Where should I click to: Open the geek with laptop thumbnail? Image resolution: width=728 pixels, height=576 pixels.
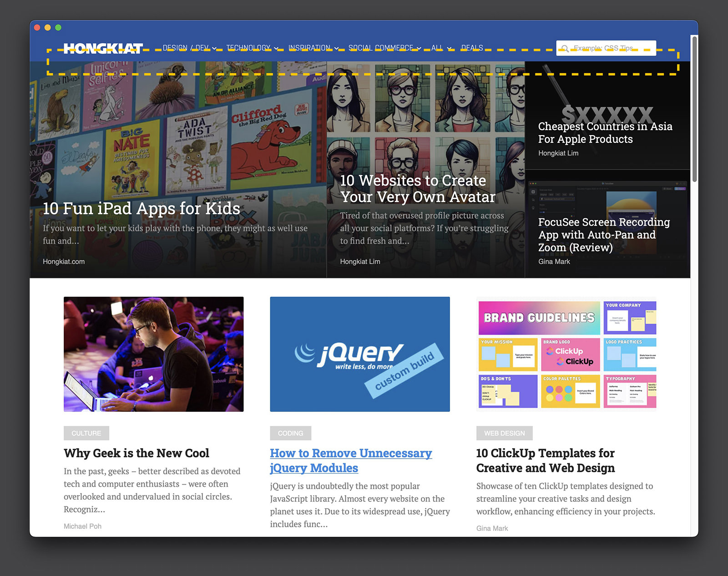coord(153,354)
